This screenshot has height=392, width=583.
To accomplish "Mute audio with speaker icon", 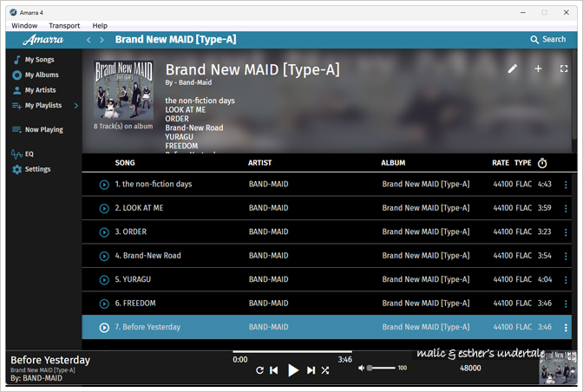I will coord(361,368).
